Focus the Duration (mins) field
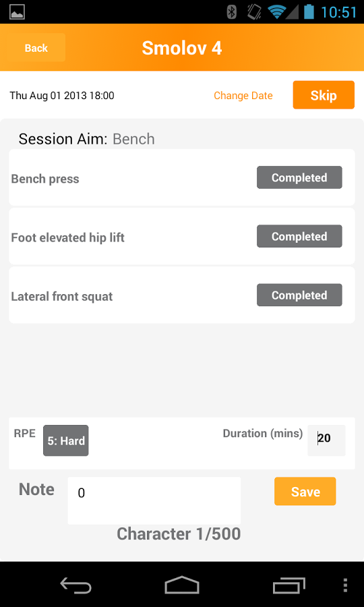Image resolution: width=364 pixels, height=607 pixels. click(326, 440)
